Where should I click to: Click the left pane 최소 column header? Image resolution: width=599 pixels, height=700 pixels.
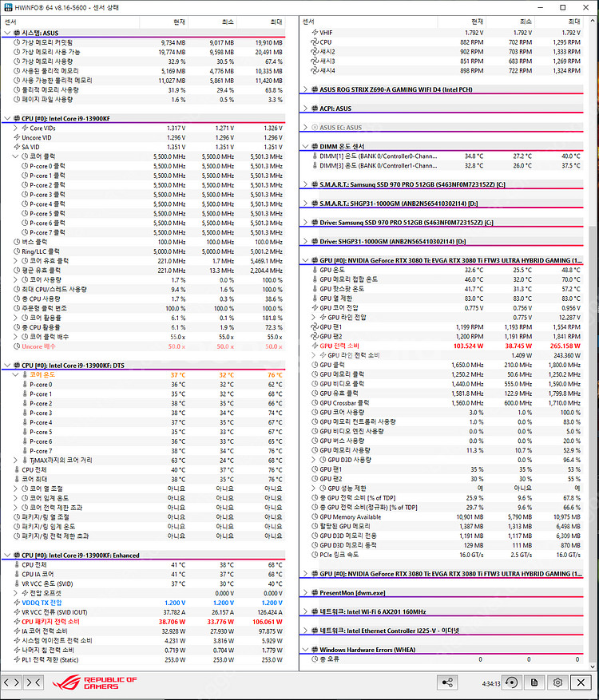coord(212,22)
